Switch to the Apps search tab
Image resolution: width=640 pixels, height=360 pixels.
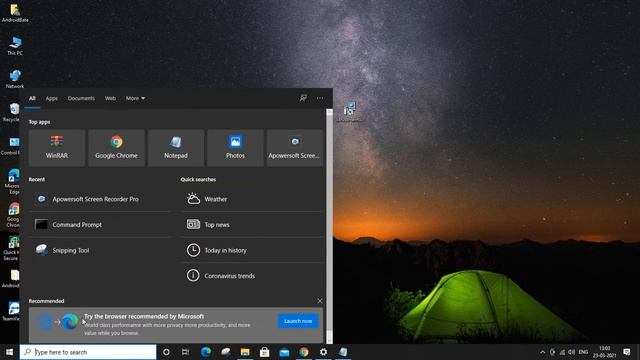point(52,98)
